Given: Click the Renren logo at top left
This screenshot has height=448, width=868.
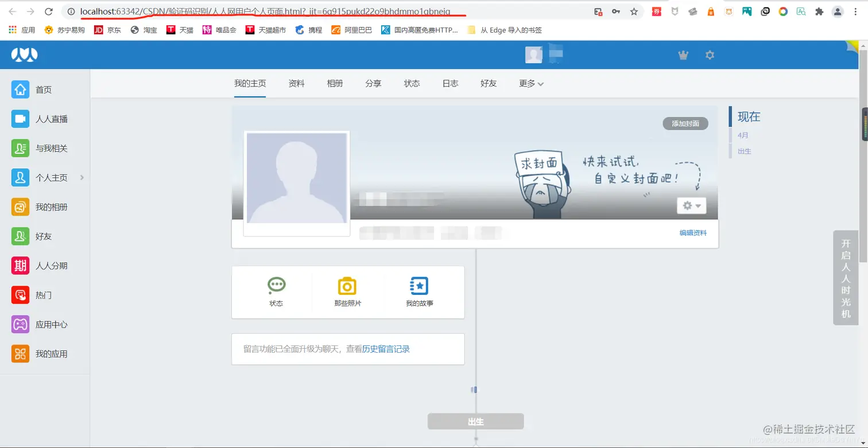Looking at the screenshot, I should click(24, 54).
